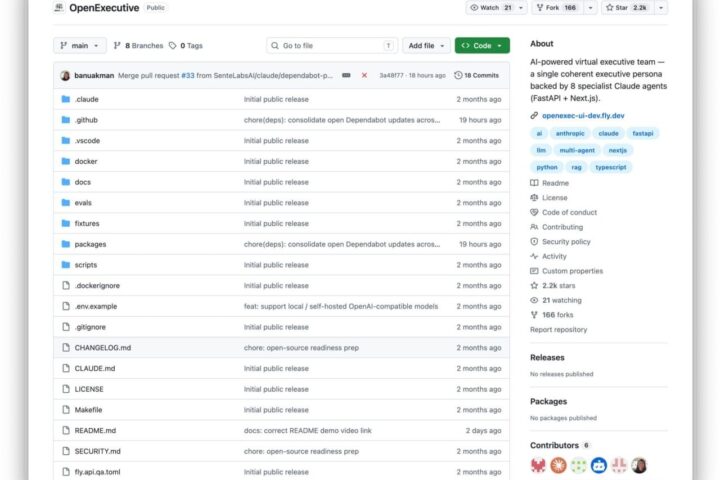Viewport: 720px width, 480px height.
Task: Open the License link in About
Action: click(549, 198)
